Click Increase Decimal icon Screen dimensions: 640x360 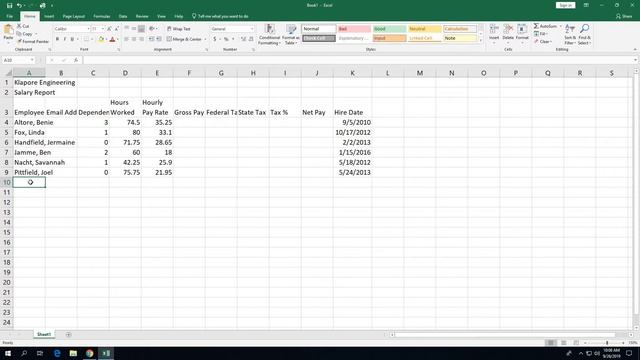point(243,39)
